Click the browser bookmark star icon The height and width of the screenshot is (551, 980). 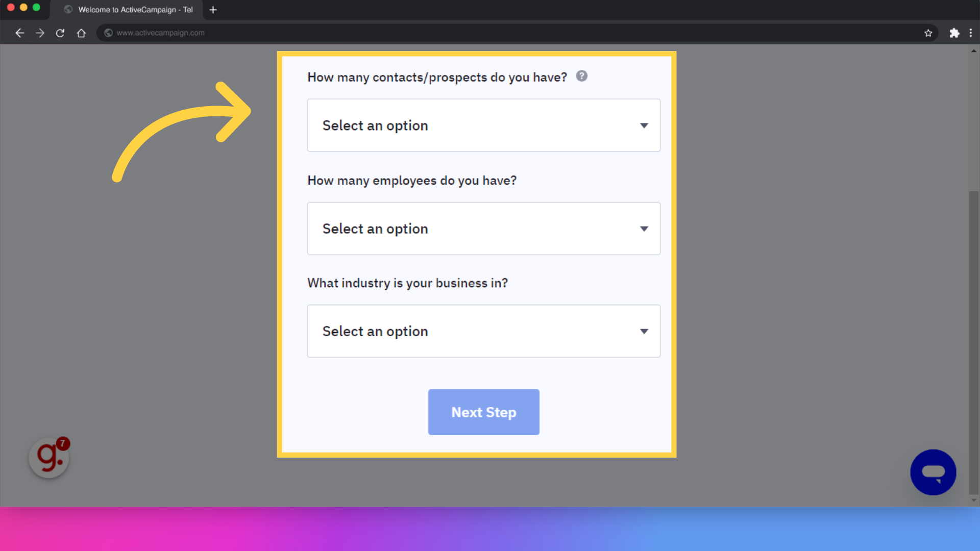(x=929, y=32)
